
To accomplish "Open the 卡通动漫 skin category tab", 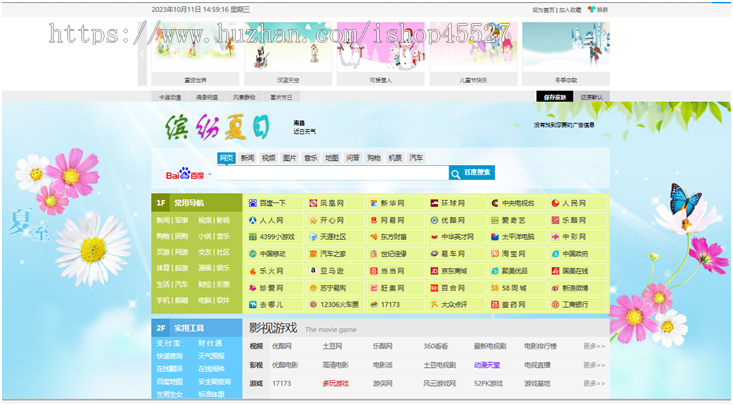I will [170, 97].
